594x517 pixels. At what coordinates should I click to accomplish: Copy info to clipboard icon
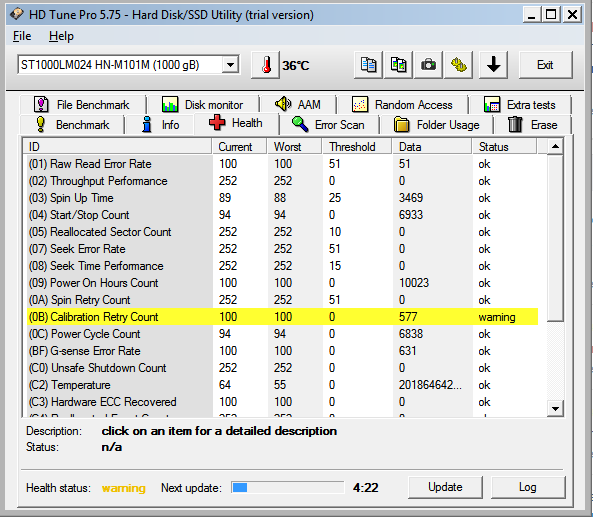click(x=368, y=65)
